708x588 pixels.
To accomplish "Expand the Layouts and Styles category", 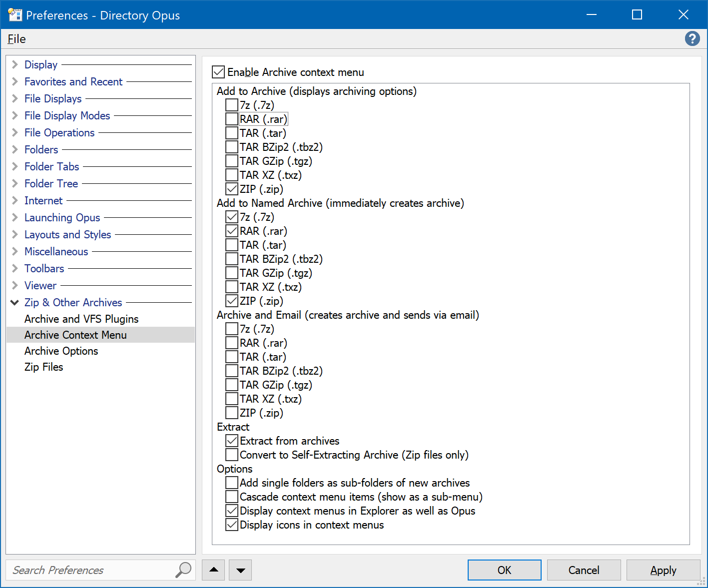I will pyautogui.click(x=14, y=234).
